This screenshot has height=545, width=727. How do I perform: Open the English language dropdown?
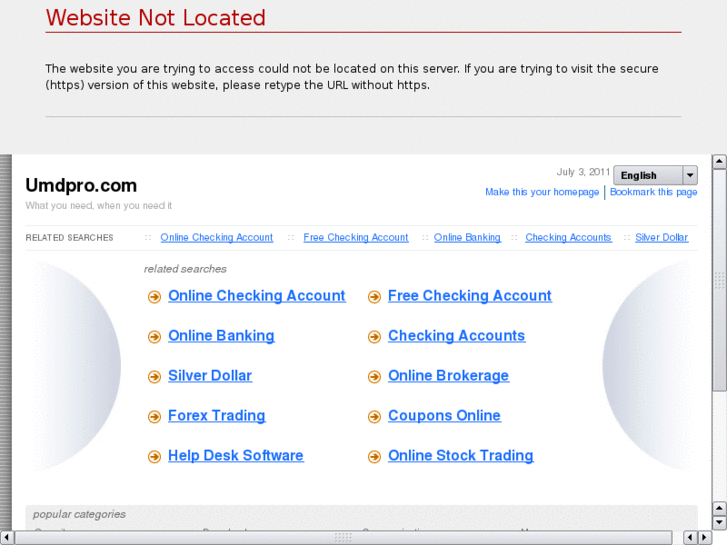[655, 175]
